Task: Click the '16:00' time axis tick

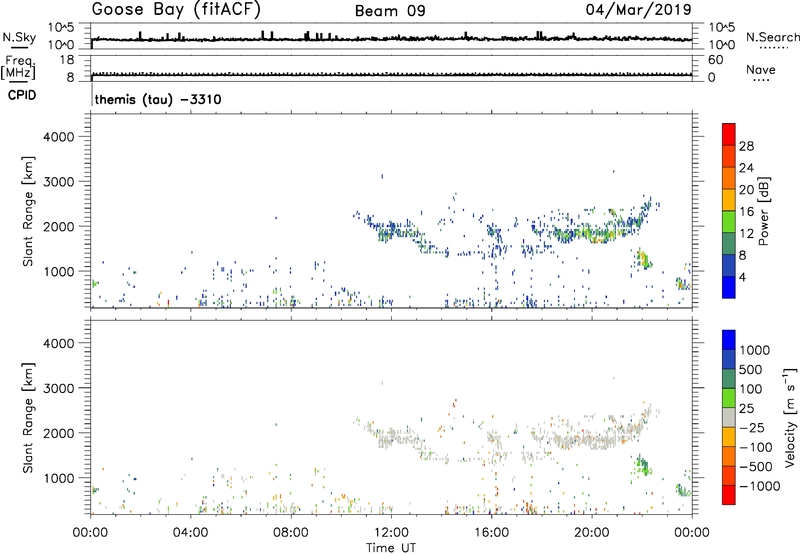Action: click(491, 533)
